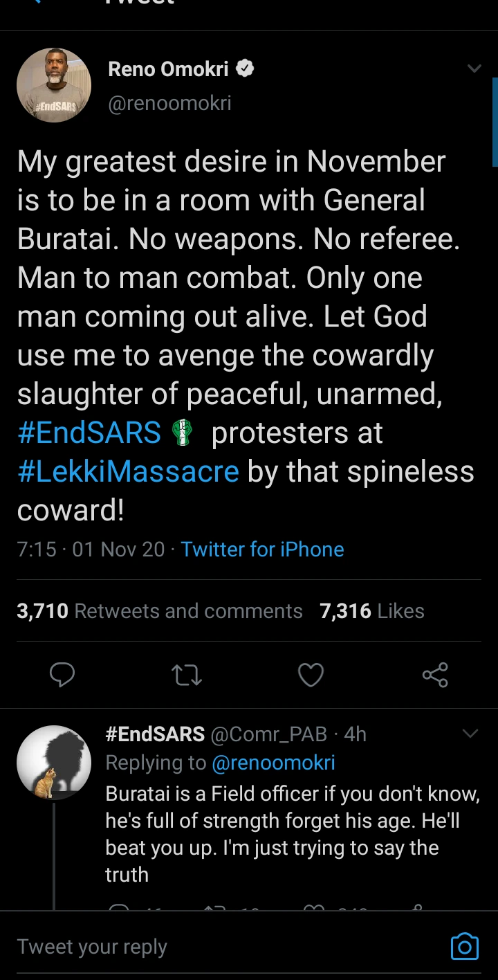Open the Comr_PAB reply text about Buratai
The height and width of the screenshot is (980, 498).
292,834
